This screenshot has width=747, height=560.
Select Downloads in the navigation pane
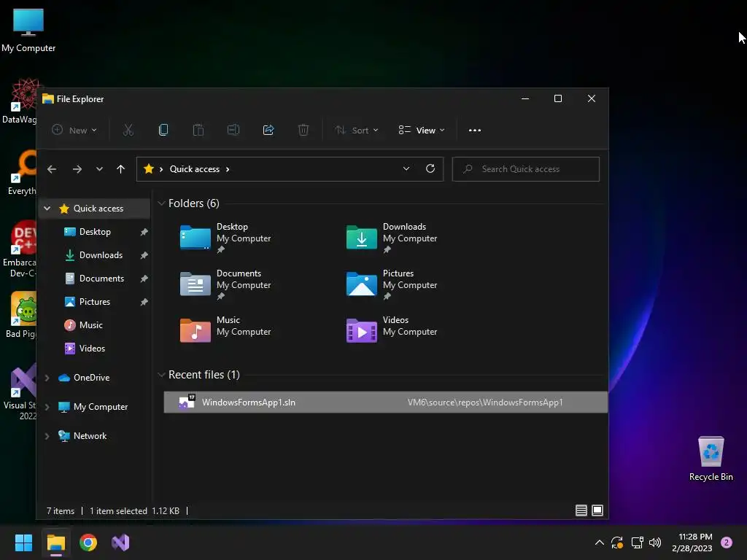(x=101, y=255)
